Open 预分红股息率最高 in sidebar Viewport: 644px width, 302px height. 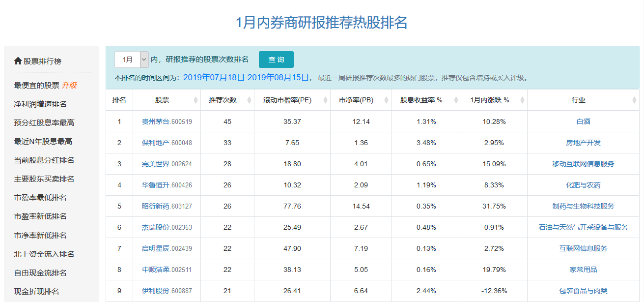coord(44,122)
